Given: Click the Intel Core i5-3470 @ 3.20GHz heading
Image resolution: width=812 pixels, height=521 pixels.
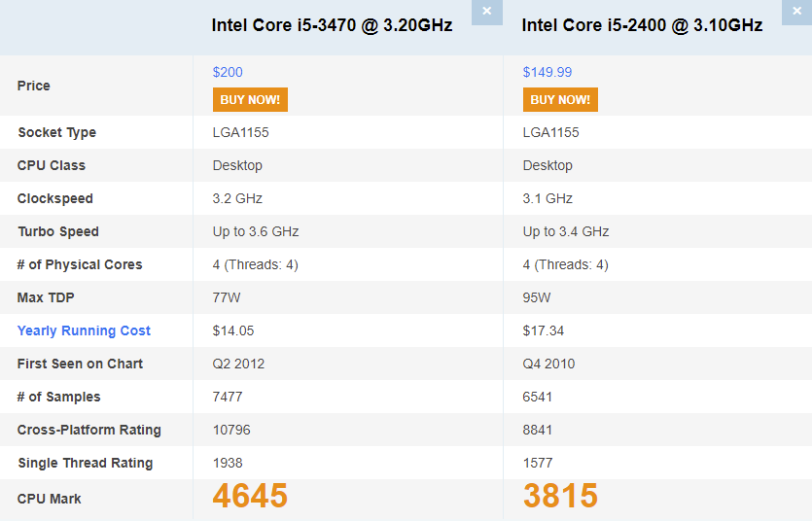Looking at the screenshot, I should click(x=332, y=25).
